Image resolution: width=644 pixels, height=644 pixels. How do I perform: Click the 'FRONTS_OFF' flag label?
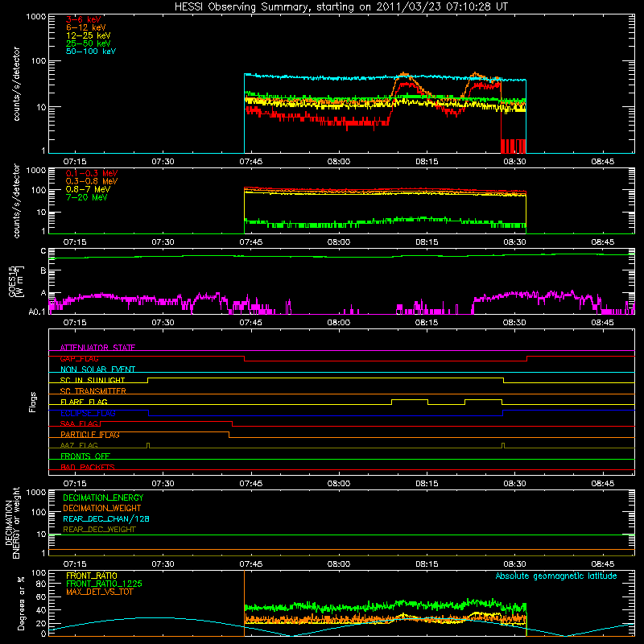point(85,456)
